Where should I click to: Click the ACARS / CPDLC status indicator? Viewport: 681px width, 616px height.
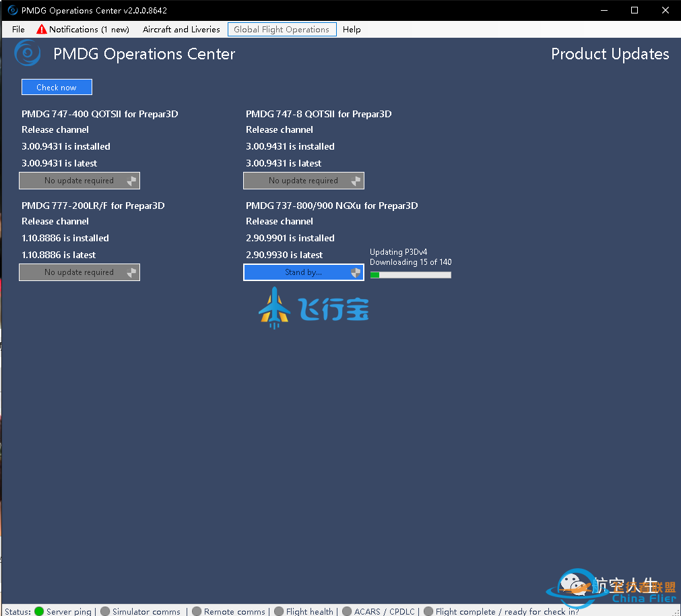tap(347, 611)
